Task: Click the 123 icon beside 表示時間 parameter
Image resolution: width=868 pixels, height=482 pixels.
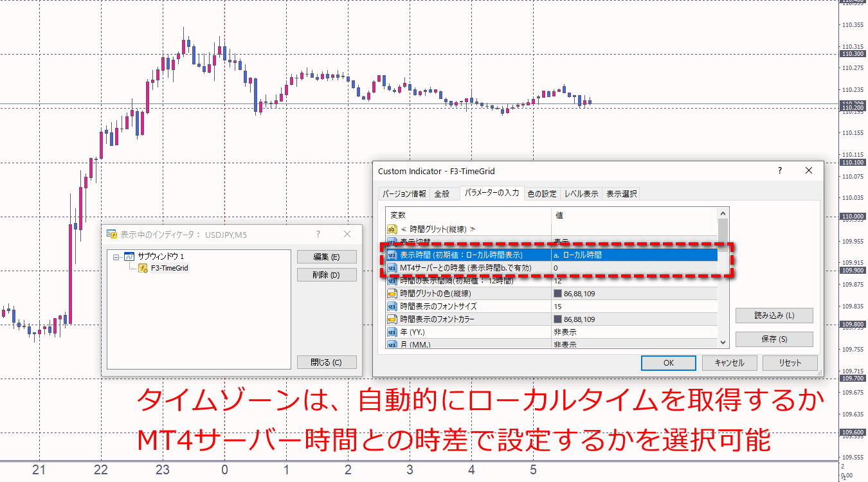Action: [x=392, y=253]
